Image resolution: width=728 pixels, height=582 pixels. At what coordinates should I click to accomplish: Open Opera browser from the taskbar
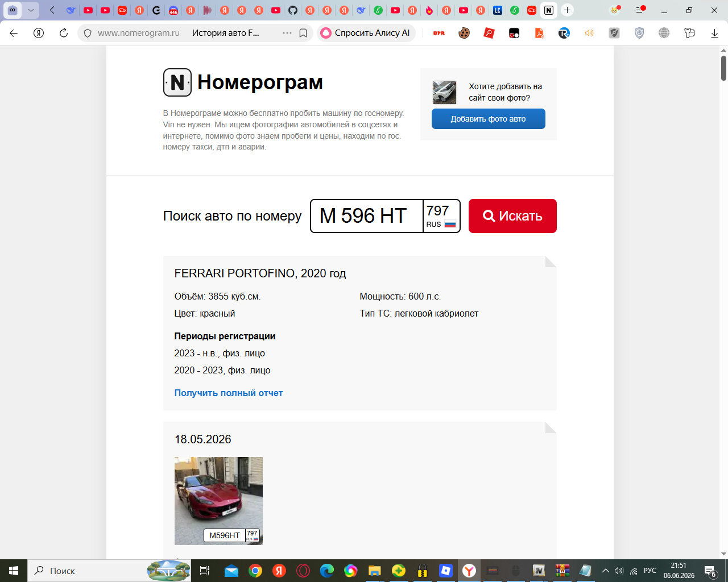tap(303, 571)
